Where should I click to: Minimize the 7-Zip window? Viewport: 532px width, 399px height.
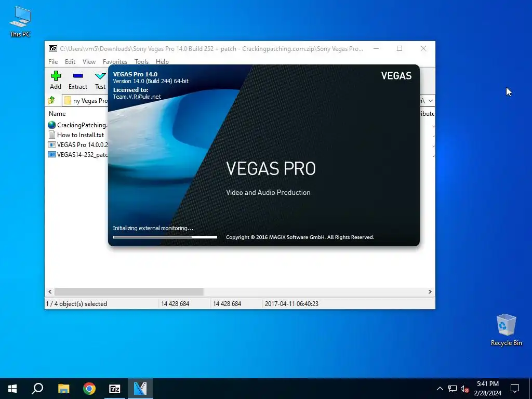click(x=376, y=48)
